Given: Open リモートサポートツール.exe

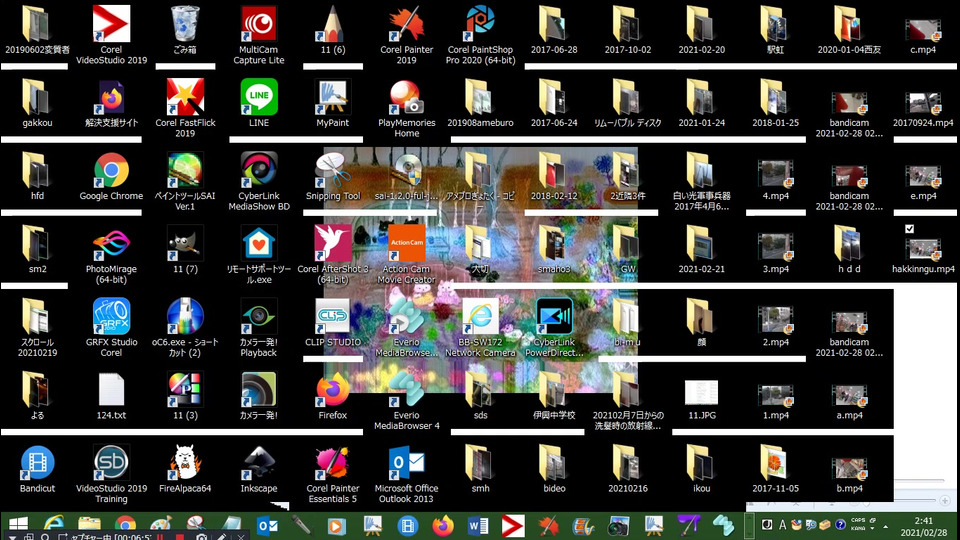Looking at the screenshot, I should click(x=258, y=254).
